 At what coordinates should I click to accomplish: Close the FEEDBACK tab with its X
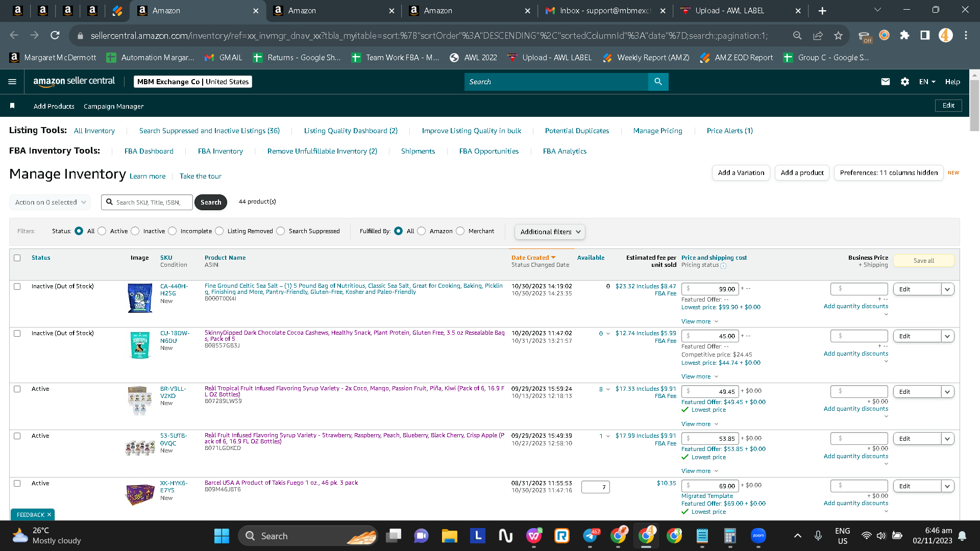click(x=49, y=515)
